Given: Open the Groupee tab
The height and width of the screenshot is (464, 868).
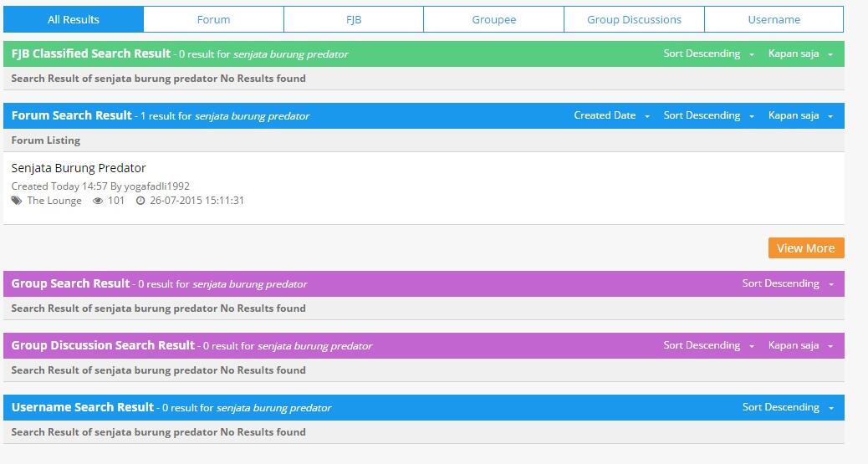Looking at the screenshot, I should click(493, 19).
